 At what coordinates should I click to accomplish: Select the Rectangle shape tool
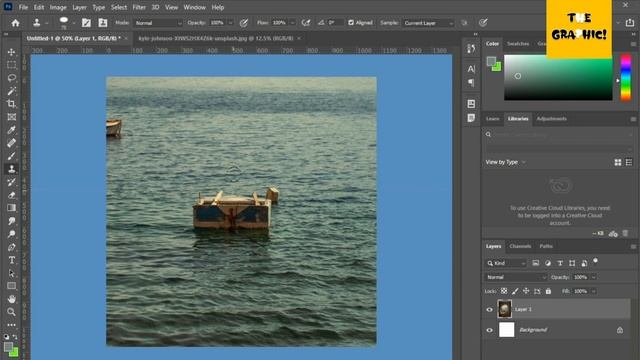11,286
